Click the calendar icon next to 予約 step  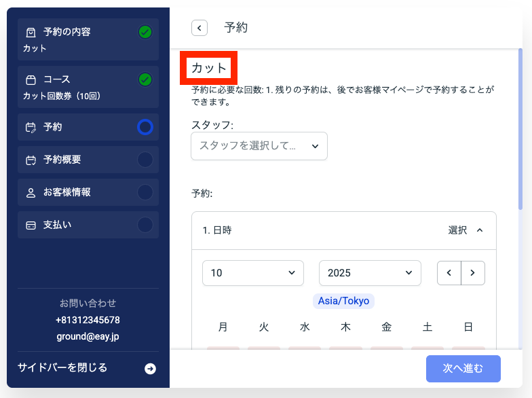tap(31, 127)
